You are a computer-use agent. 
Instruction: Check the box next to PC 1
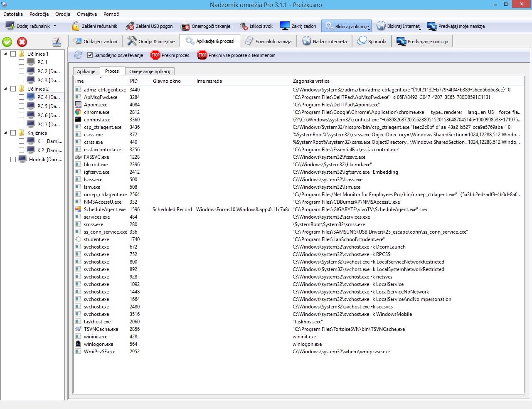pos(21,62)
